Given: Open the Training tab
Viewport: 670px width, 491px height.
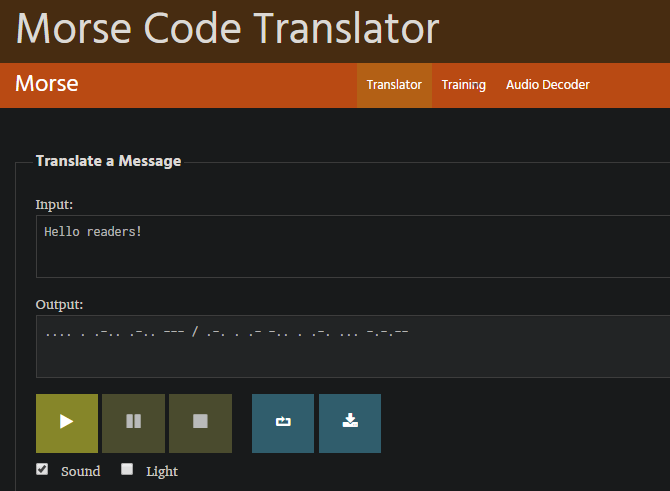Looking at the screenshot, I should 464,85.
